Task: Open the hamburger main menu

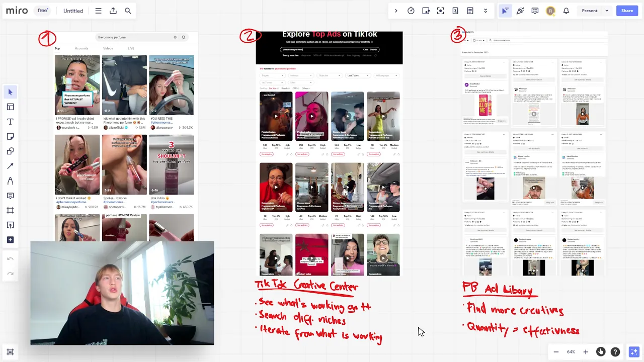Action: [99, 11]
